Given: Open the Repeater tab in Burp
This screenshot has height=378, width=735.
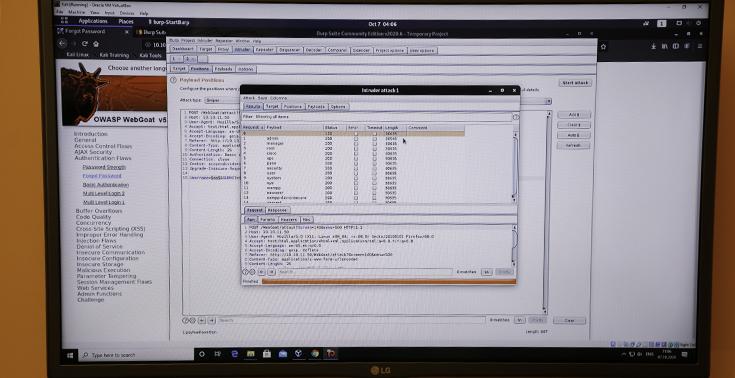Looking at the screenshot, I should (x=264, y=50).
